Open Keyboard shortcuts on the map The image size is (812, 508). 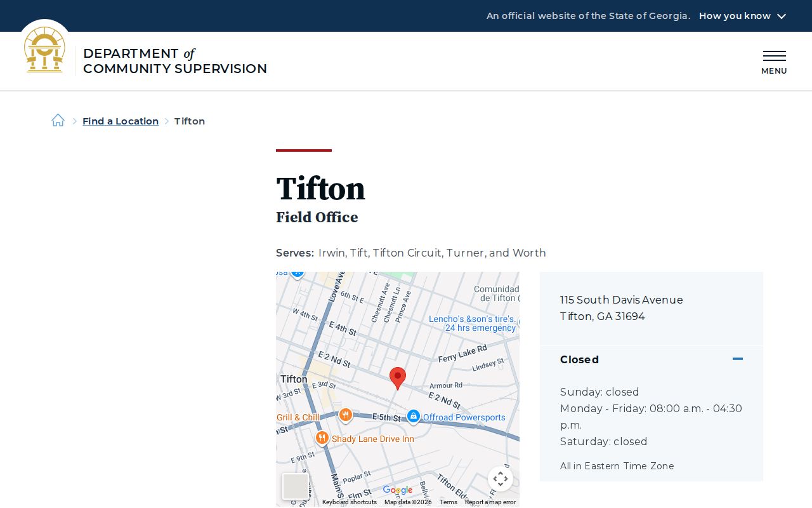point(350,502)
